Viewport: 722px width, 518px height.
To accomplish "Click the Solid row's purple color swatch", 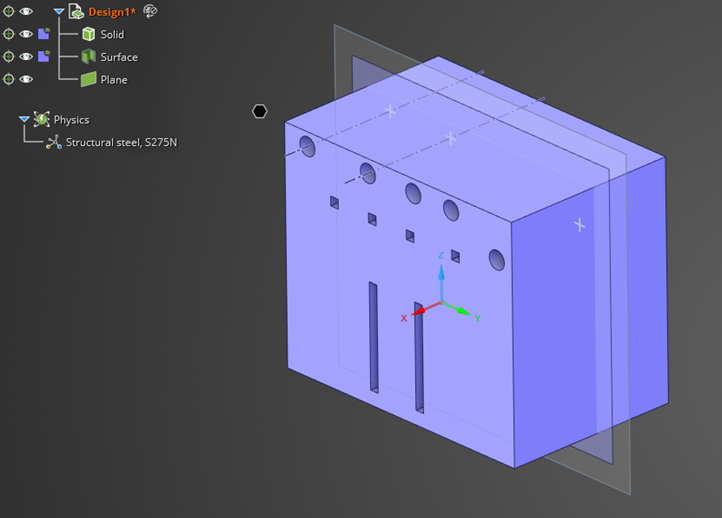I will [43, 34].
